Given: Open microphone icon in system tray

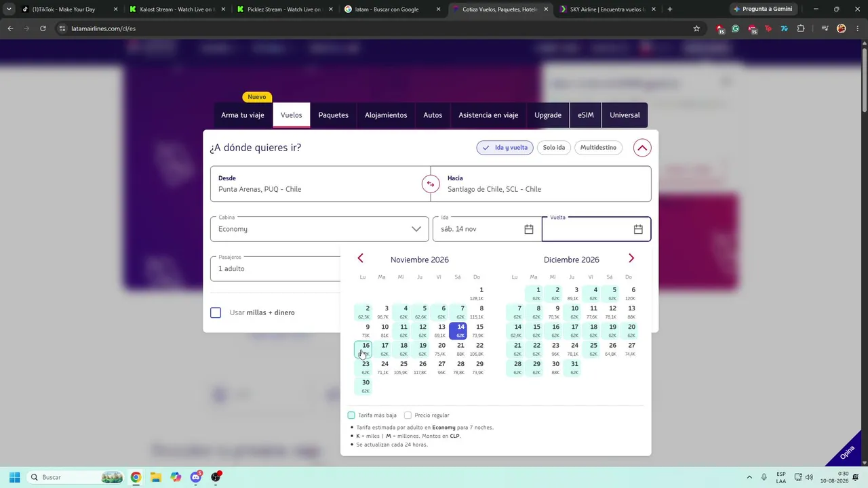Looking at the screenshot, I should [764, 477].
